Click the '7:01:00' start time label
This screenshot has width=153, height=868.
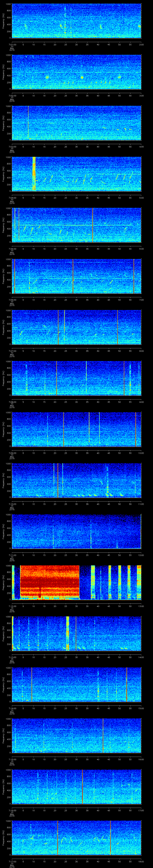coord(12,44)
